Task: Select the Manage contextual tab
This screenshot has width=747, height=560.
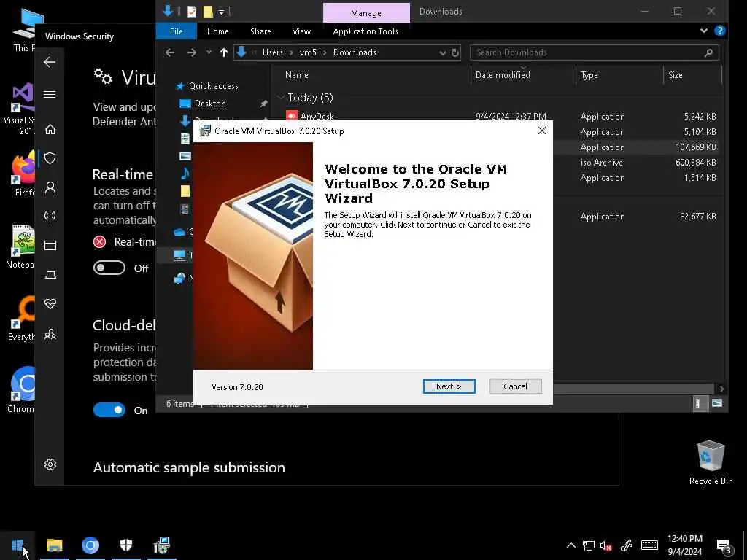Action: tap(366, 13)
